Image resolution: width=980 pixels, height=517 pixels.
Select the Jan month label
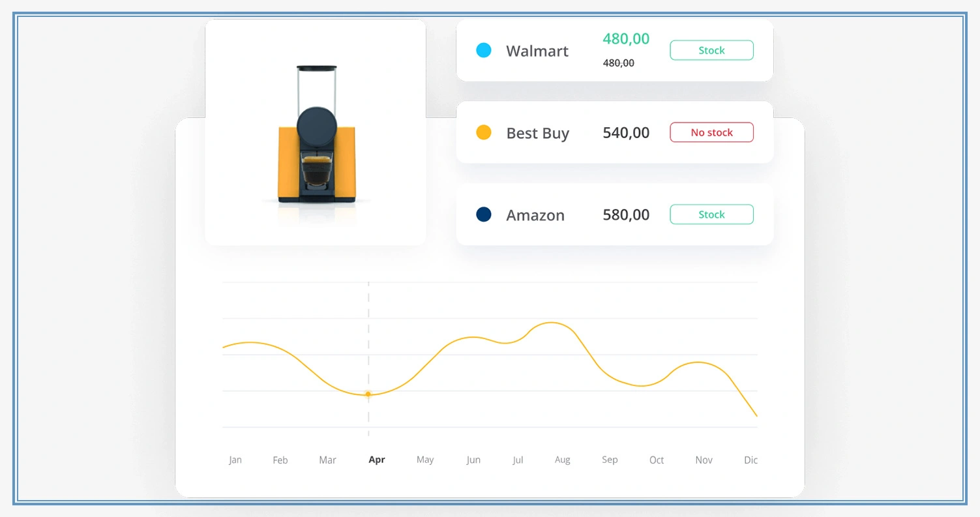click(235, 460)
